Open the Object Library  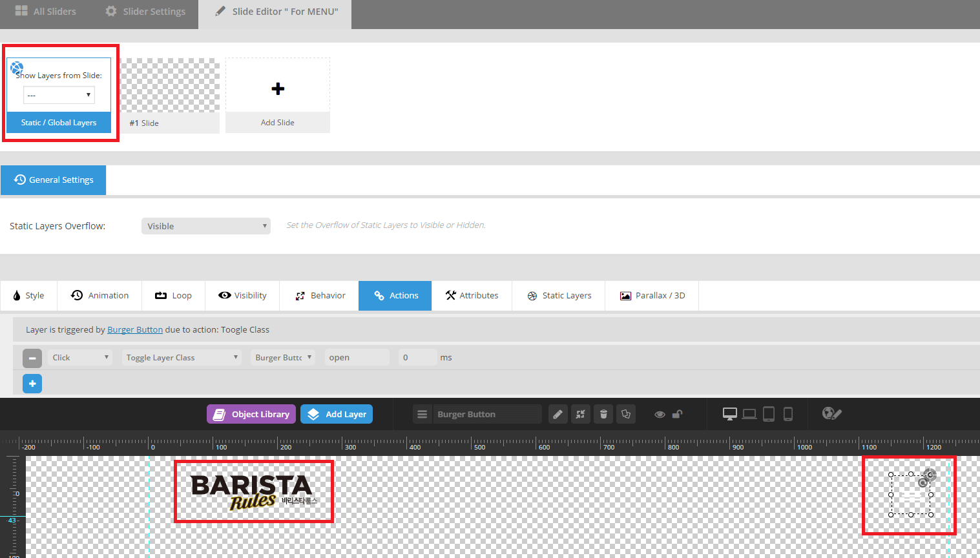click(251, 415)
